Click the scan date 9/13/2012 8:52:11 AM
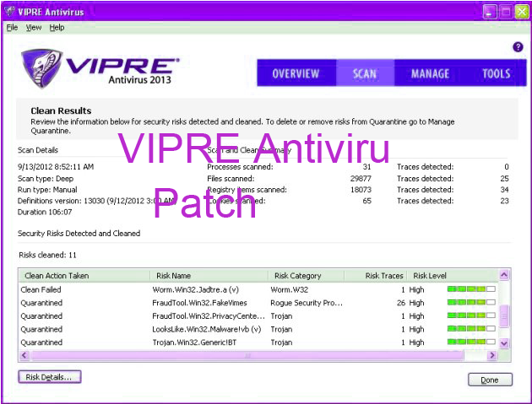This screenshot has height=404, width=532. point(56,167)
